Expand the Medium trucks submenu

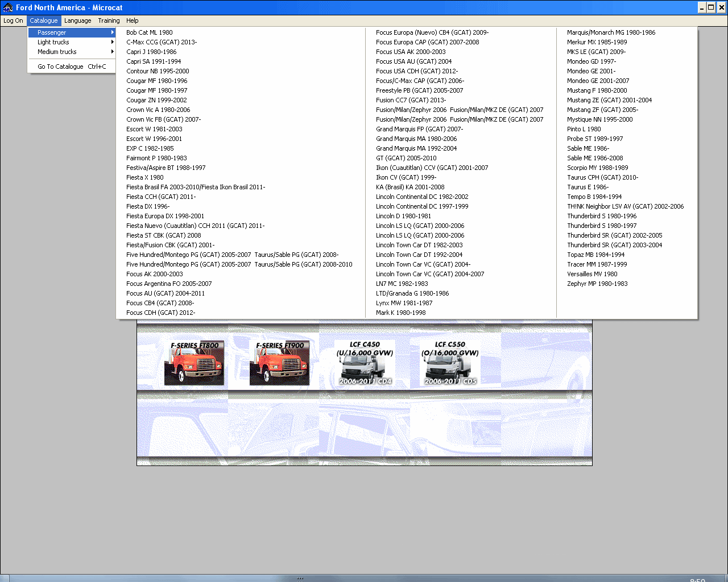click(x=72, y=52)
